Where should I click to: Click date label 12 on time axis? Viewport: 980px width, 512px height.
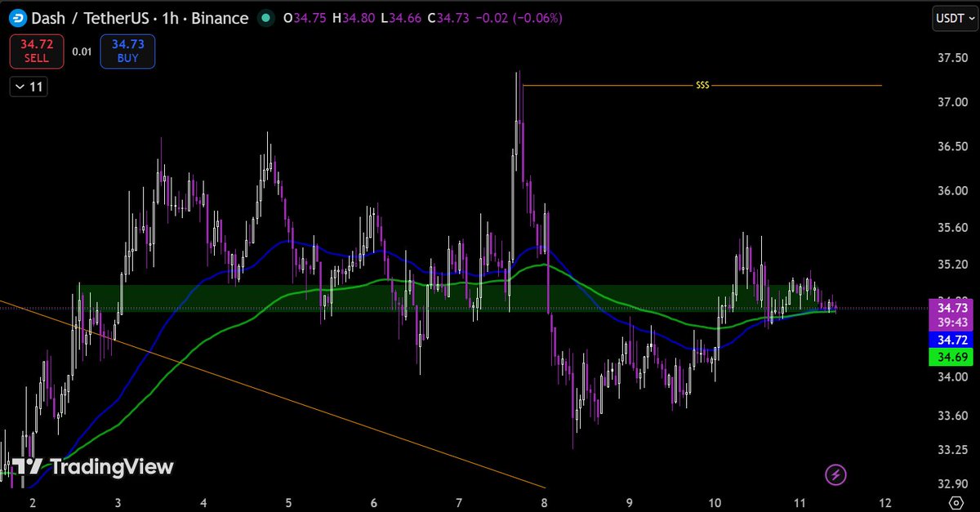point(884,501)
